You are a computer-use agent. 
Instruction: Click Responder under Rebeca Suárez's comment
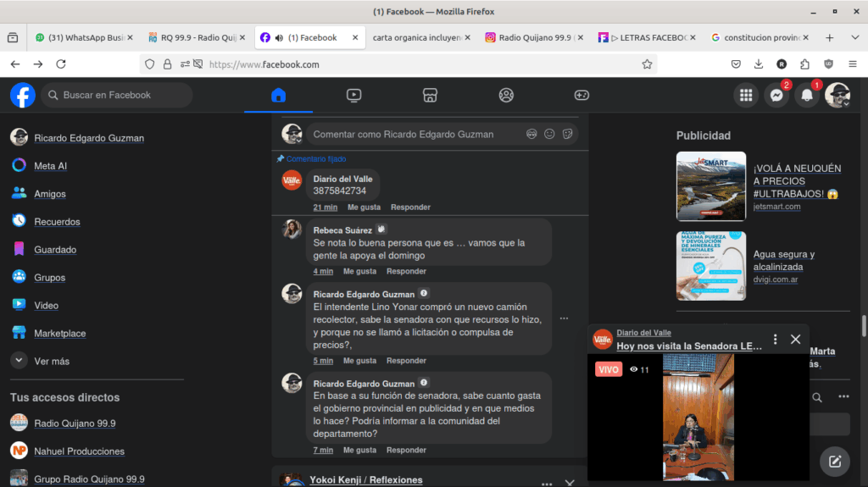pos(406,271)
